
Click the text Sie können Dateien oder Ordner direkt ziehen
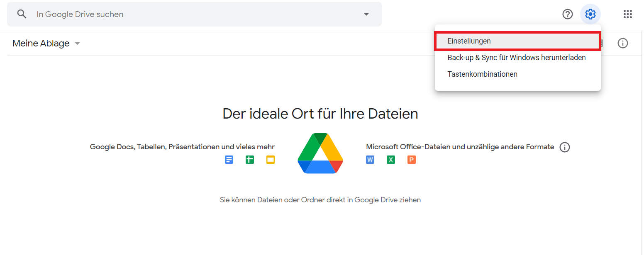tap(320, 200)
